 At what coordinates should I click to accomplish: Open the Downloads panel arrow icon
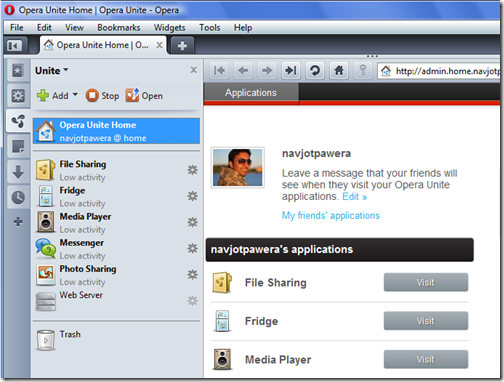pos(18,172)
